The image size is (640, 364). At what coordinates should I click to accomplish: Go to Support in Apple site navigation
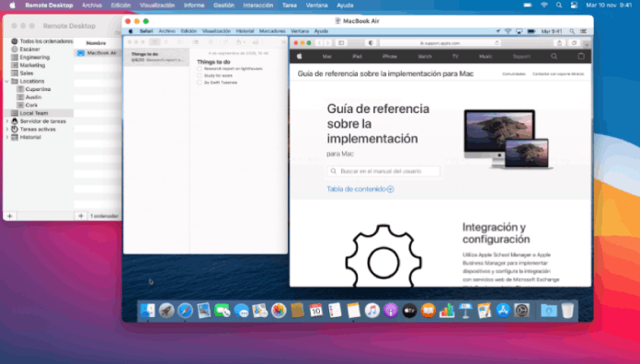click(x=521, y=56)
